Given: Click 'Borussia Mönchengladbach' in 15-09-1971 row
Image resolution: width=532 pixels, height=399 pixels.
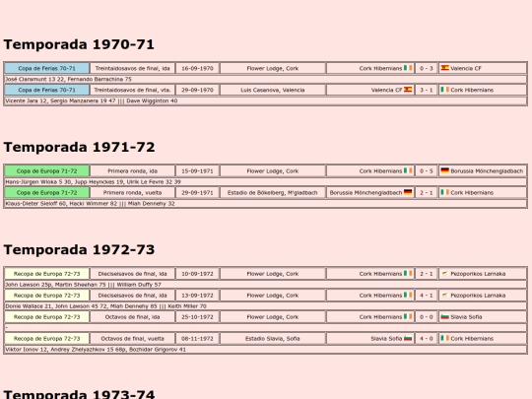Looking at the screenshot, I should pos(487,171).
